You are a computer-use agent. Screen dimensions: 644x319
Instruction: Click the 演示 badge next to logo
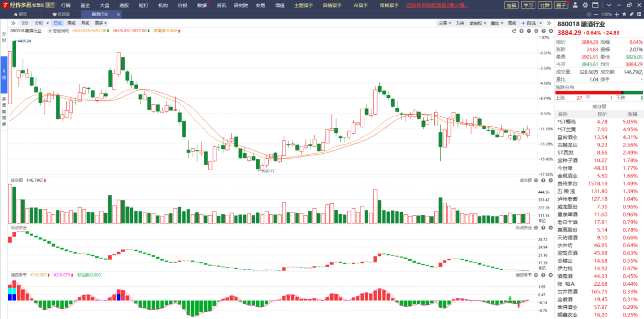[x=50, y=5]
